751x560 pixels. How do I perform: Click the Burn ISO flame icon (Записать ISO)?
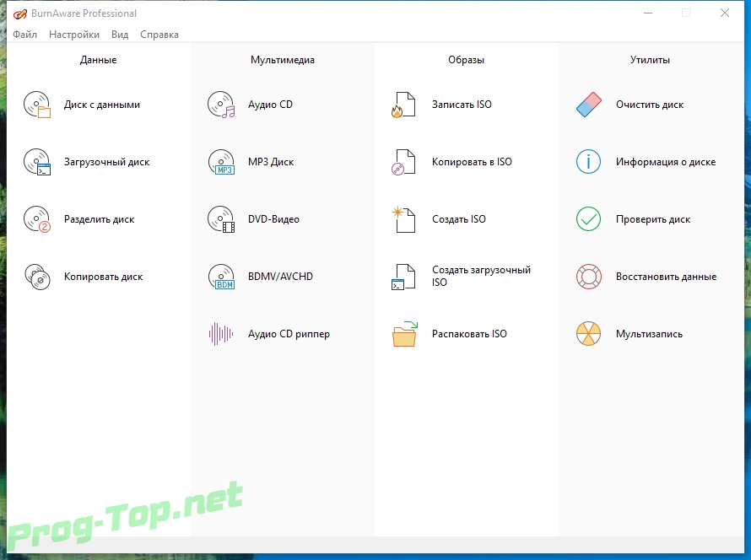point(403,105)
